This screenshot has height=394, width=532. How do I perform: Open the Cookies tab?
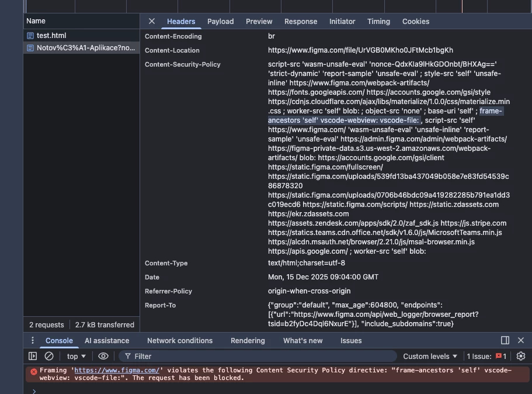point(416,22)
